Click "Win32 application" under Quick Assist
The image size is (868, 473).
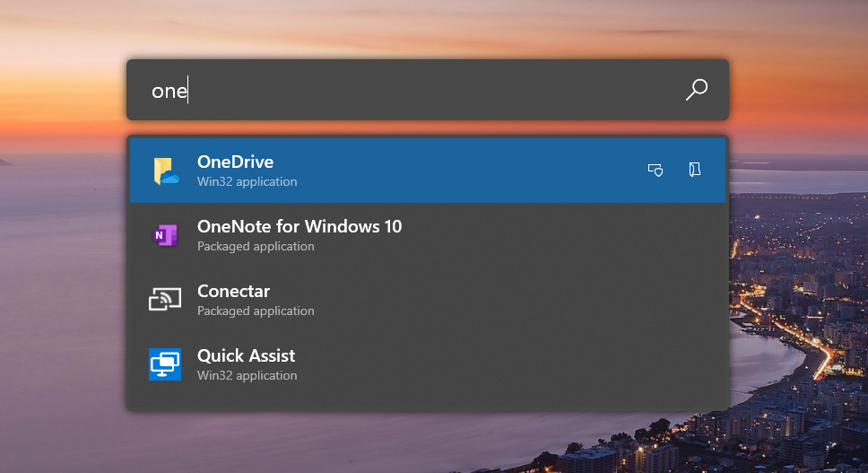247,375
